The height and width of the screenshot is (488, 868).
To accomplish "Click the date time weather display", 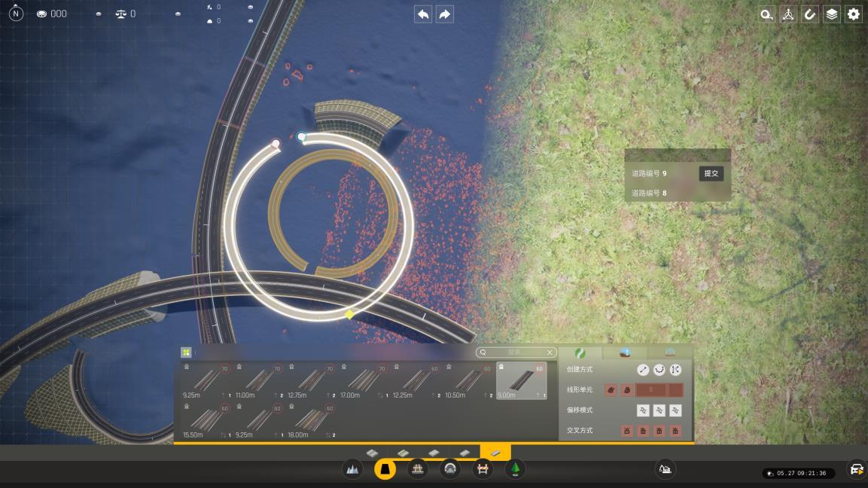I will tap(798, 473).
